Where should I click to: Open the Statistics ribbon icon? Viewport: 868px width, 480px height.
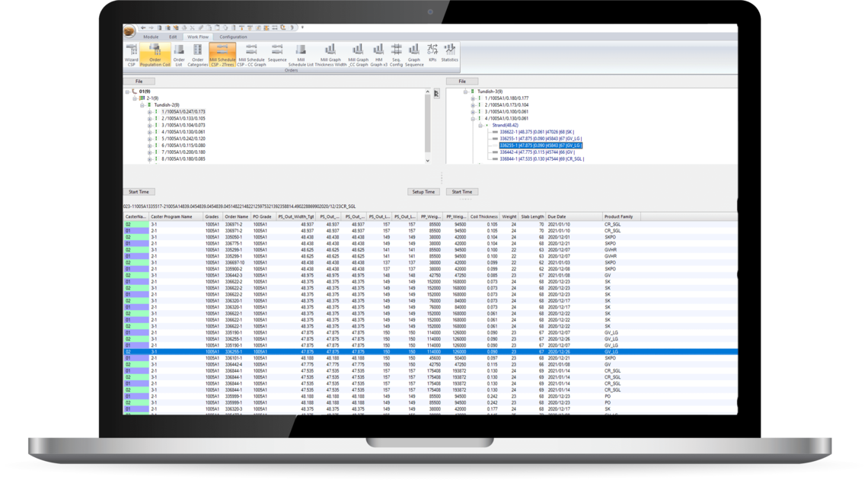click(450, 53)
